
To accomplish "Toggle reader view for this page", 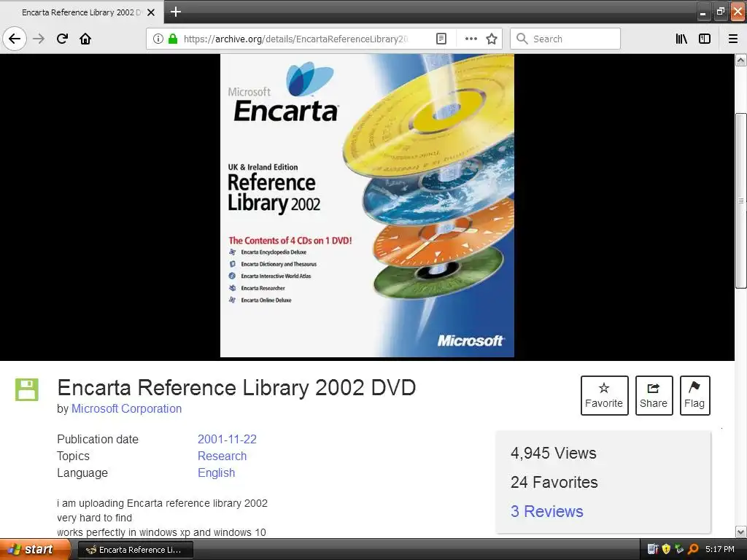I will click(x=441, y=39).
